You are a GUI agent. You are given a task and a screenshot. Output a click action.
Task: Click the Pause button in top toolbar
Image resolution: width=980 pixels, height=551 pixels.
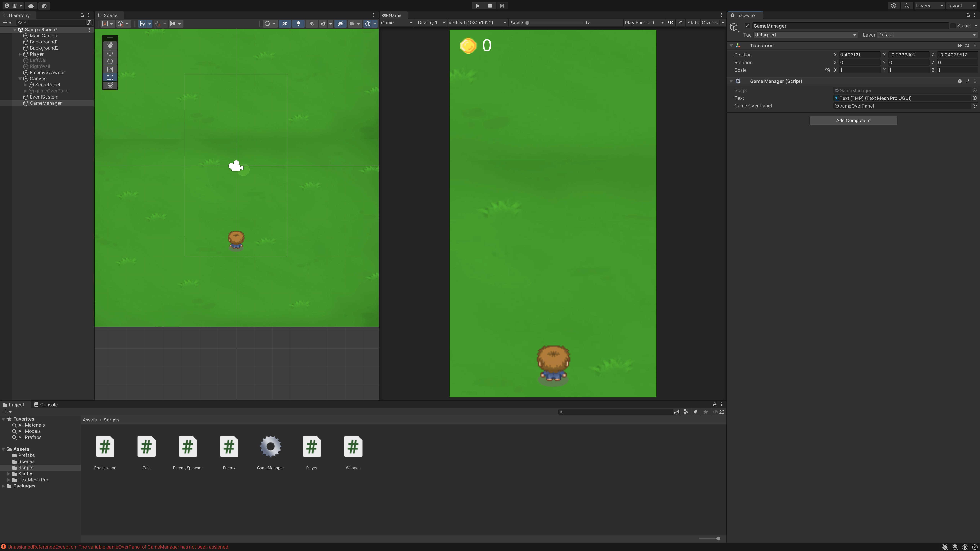tap(490, 6)
